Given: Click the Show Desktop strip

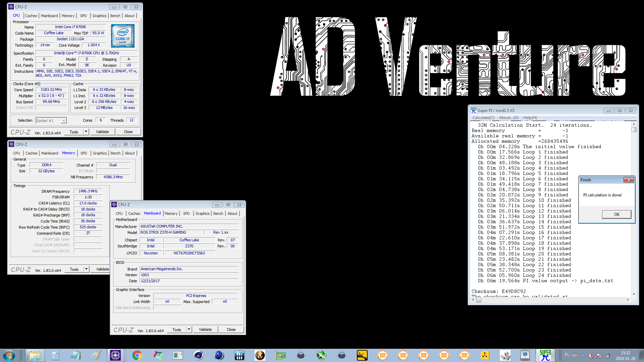Looking at the screenshot, I should (x=641, y=355).
